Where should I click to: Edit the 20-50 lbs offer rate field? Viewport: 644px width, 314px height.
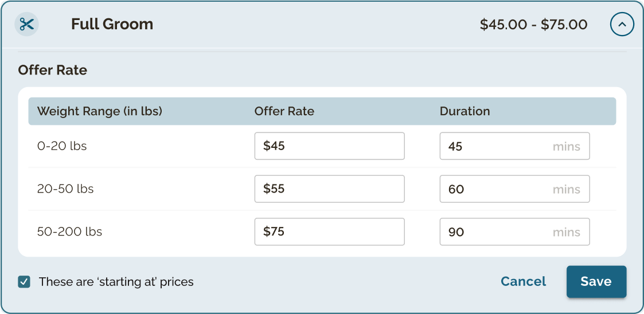point(329,189)
